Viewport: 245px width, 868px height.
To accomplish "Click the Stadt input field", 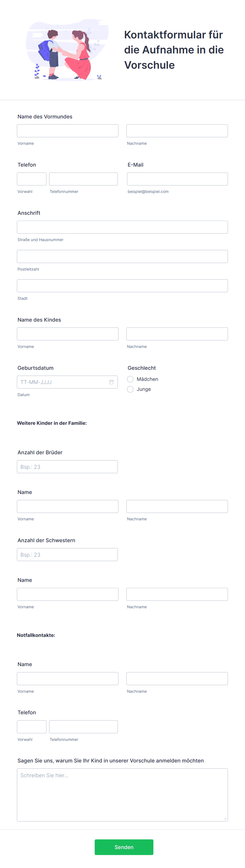I will click(x=122, y=286).
